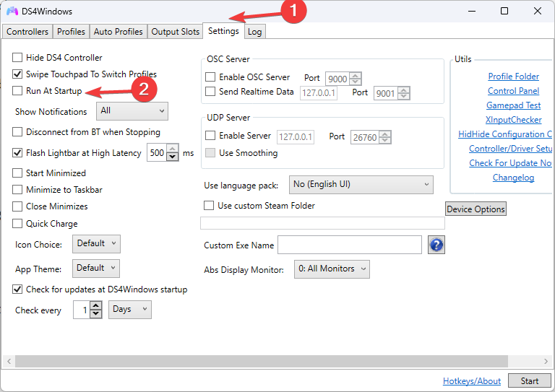The height and width of the screenshot is (392, 555).
Task: Open the Changelog link
Action: (514, 178)
